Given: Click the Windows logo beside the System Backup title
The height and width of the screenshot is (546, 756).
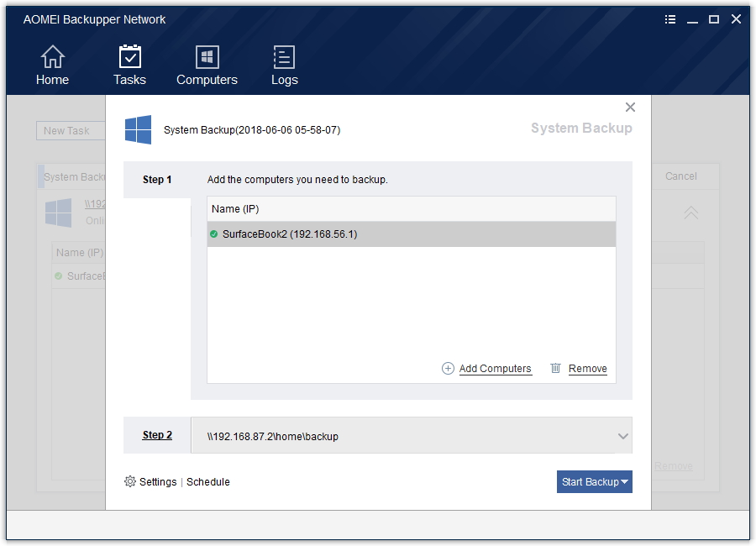Looking at the screenshot, I should pyautogui.click(x=138, y=129).
